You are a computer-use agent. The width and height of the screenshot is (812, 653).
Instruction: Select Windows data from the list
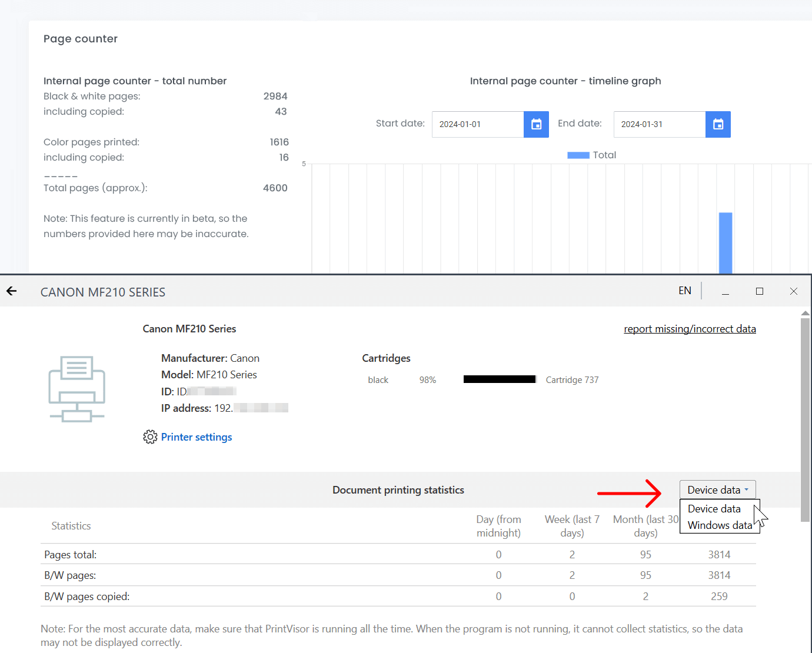[x=720, y=525]
